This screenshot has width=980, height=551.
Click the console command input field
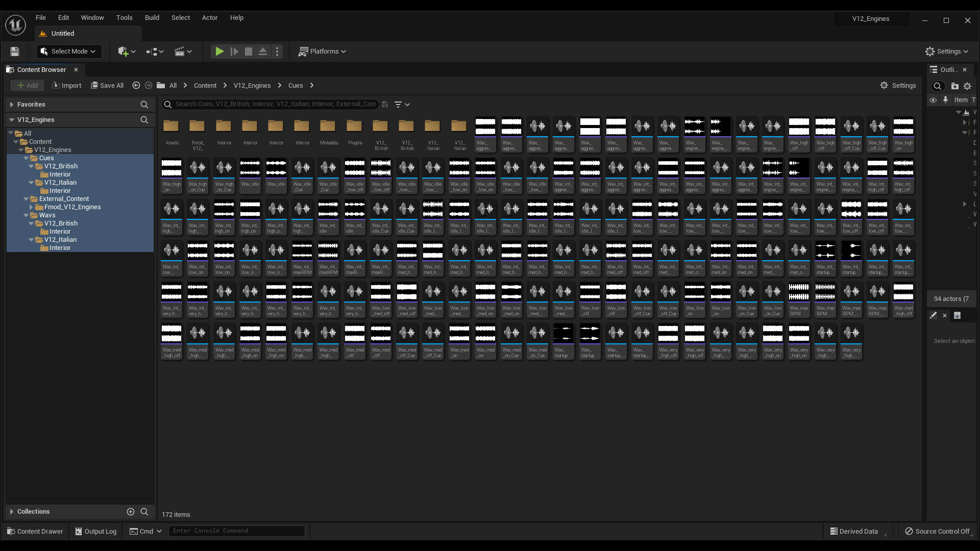click(236, 531)
